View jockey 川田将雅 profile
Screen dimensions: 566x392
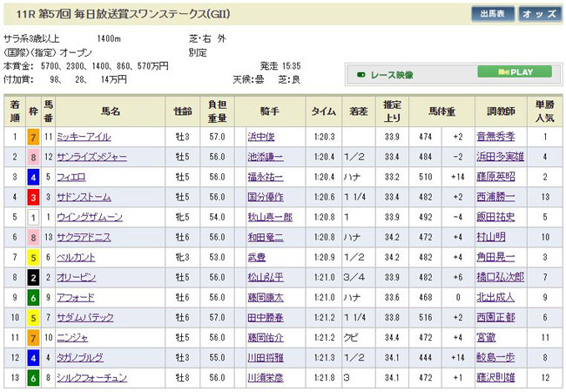(264, 357)
